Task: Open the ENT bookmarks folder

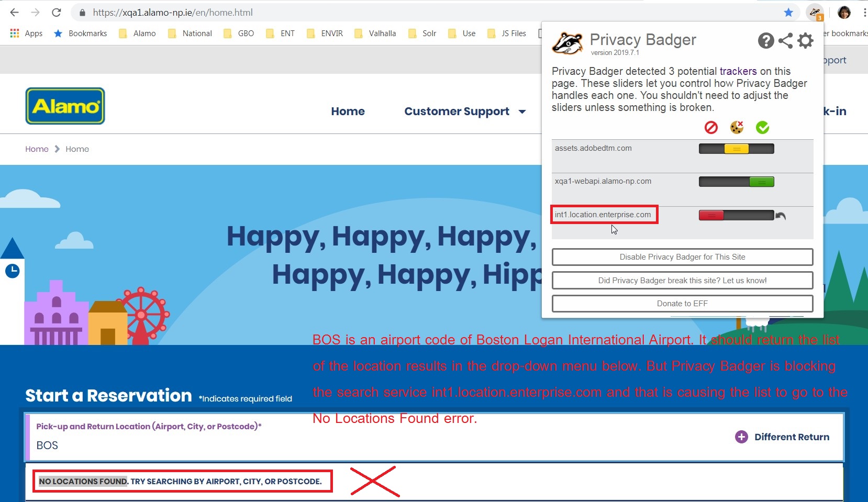Action: coord(280,34)
